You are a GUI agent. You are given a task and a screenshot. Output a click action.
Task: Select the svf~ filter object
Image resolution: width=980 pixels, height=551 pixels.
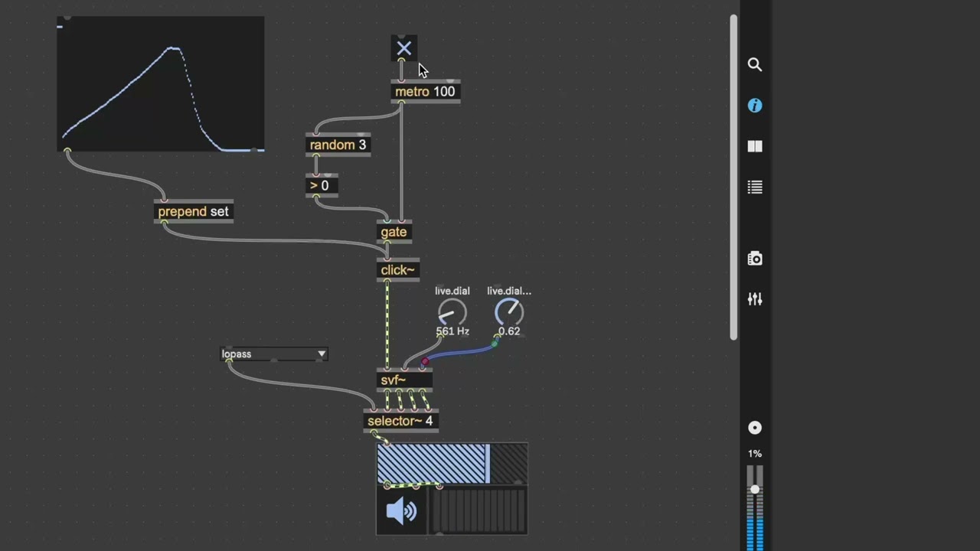(x=404, y=380)
